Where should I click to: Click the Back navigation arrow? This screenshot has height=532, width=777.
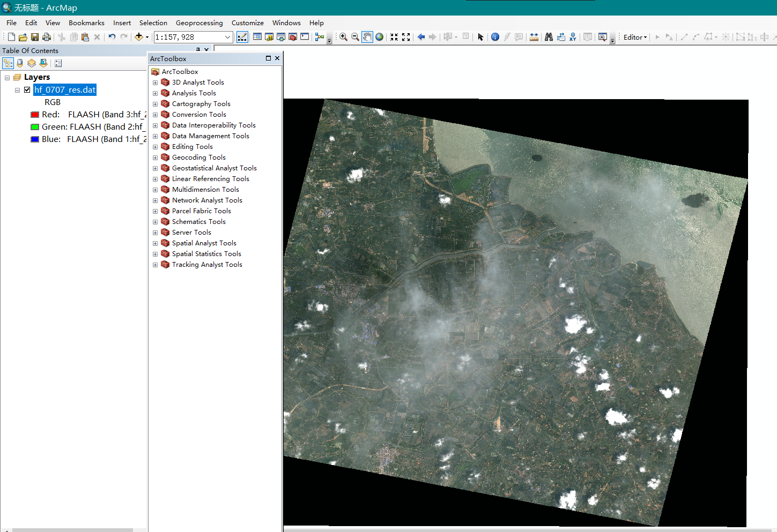(x=421, y=37)
